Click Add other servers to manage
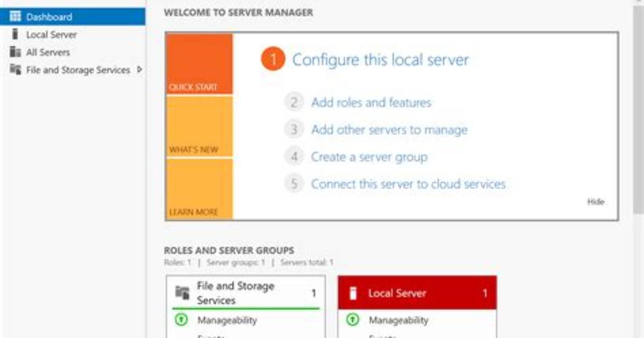 click(x=389, y=130)
